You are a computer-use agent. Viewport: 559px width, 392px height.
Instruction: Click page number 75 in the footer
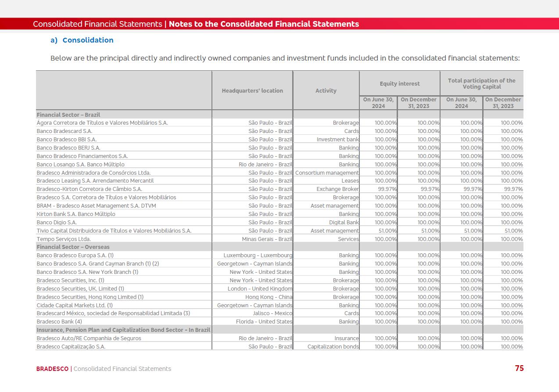click(519, 368)
